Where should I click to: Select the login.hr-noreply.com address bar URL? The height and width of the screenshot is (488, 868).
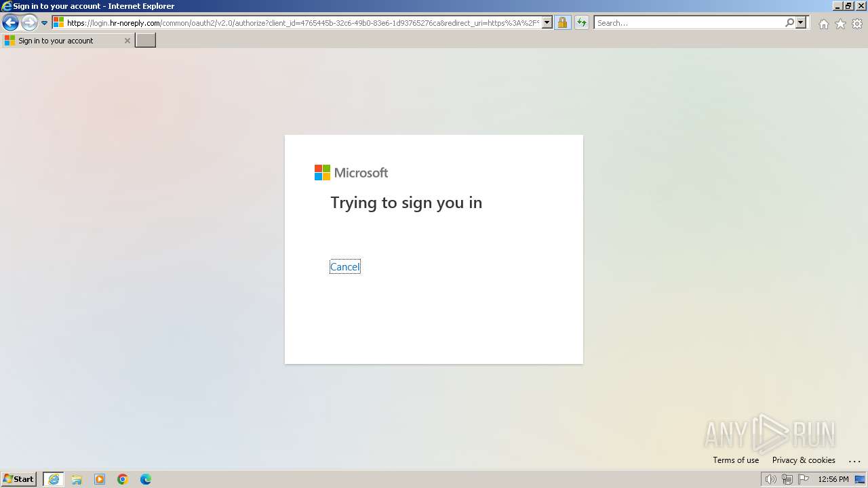tap(303, 23)
